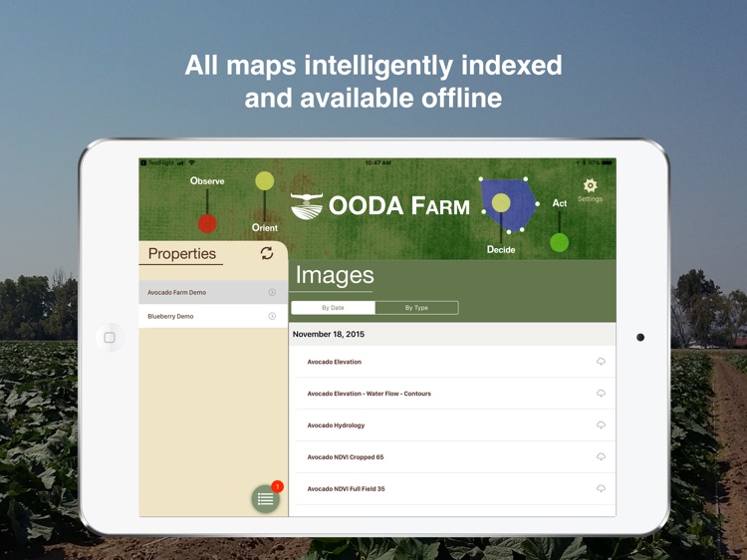Viewport: 747px width, 560px height.
Task: Switch to the By Type tab
Action: tap(417, 308)
